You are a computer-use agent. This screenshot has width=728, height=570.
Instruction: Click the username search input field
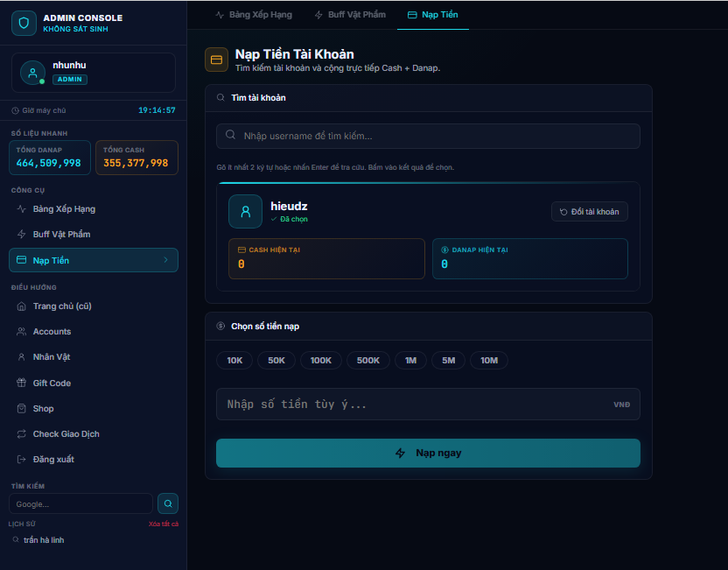pos(428,136)
